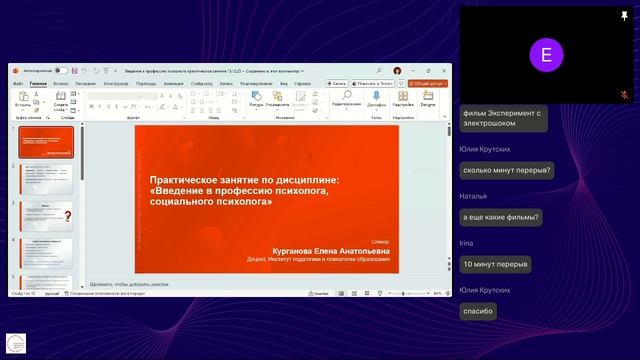The image size is (640, 360).
Task: Click the muted microphone icon on video tile
Action: [x=624, y=95]
